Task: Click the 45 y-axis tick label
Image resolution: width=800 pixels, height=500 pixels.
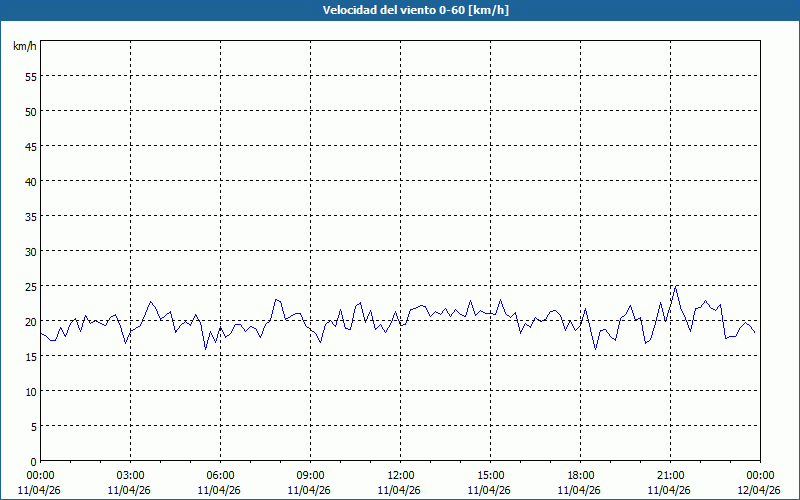Action: pos(30,146)
